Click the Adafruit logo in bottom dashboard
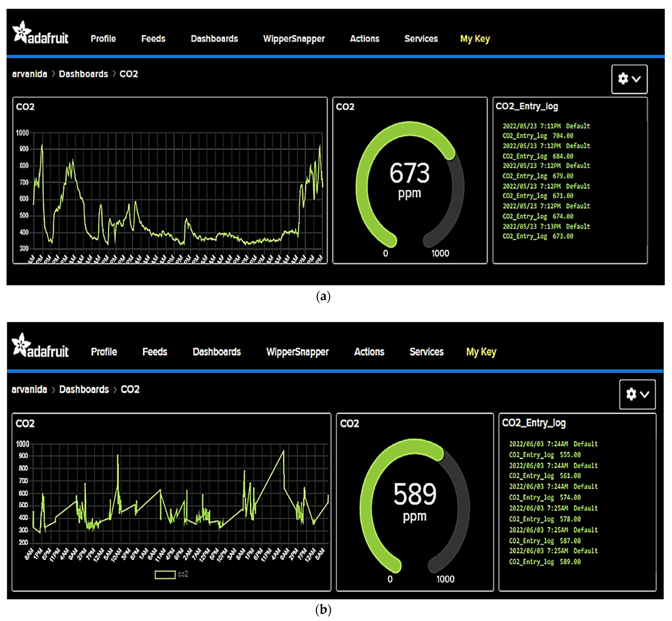 (40, 347)
